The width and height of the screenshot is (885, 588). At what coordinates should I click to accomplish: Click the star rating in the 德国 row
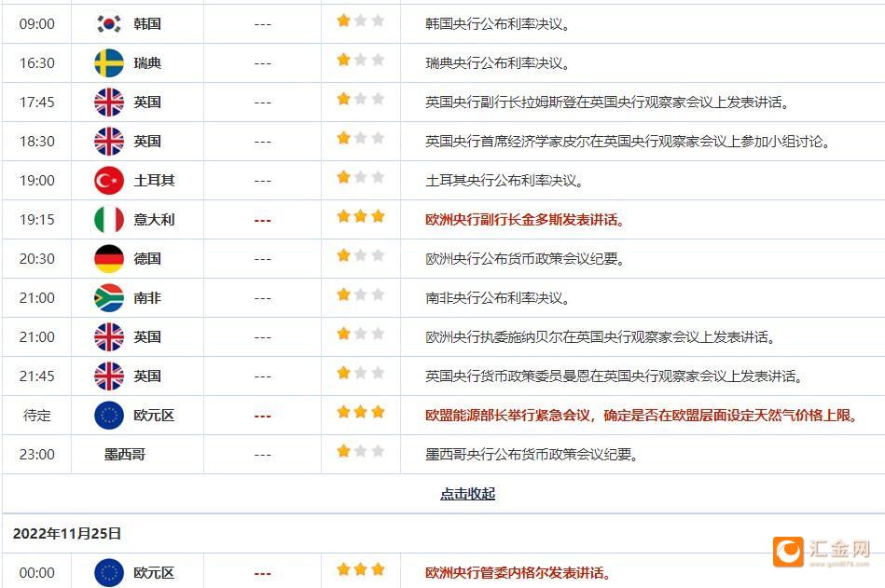[360, 256]
